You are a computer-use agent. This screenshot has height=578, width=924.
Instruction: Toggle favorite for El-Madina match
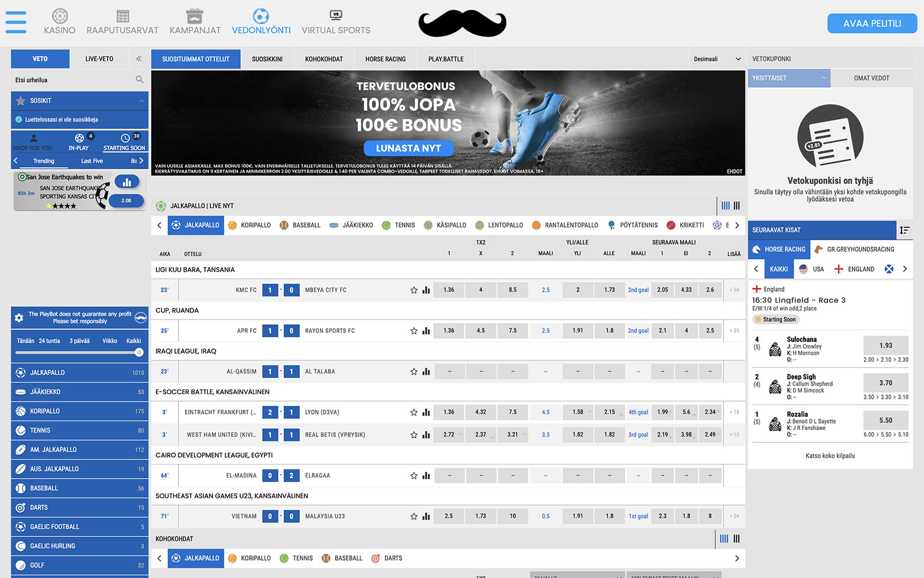pyautogui.click(x=413, y=476)
